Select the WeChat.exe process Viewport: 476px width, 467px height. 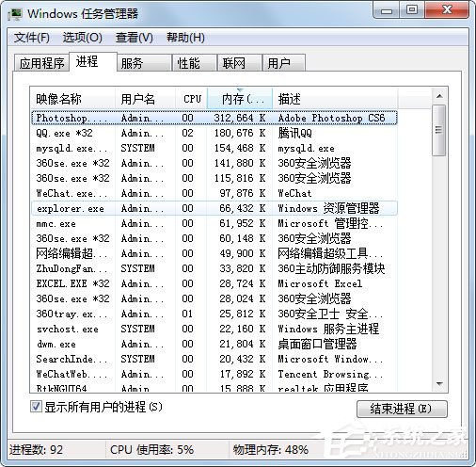214,193
